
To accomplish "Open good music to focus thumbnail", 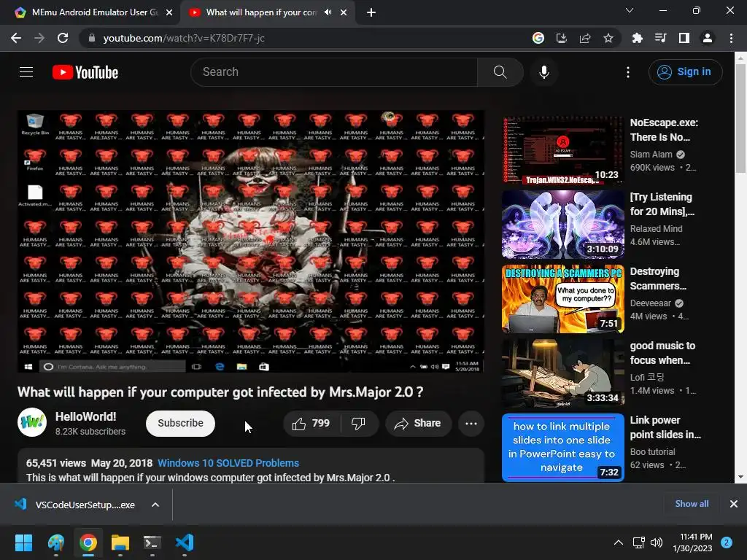I will click(562, 373).
